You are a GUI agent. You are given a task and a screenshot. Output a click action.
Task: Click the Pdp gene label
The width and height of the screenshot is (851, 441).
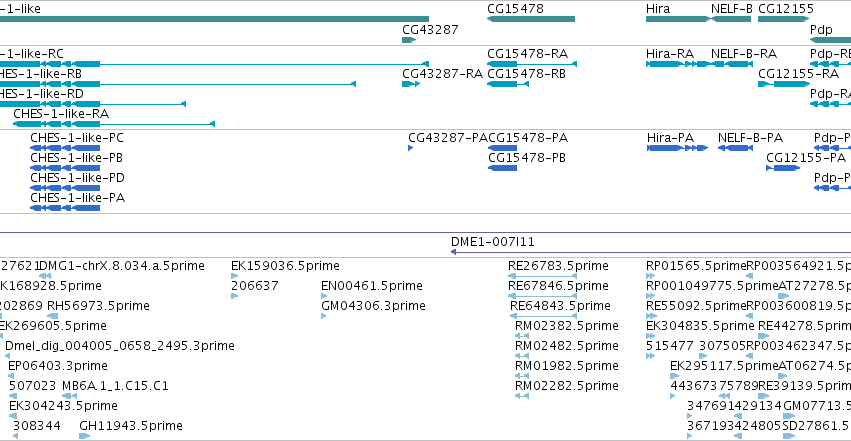[821, 30]
